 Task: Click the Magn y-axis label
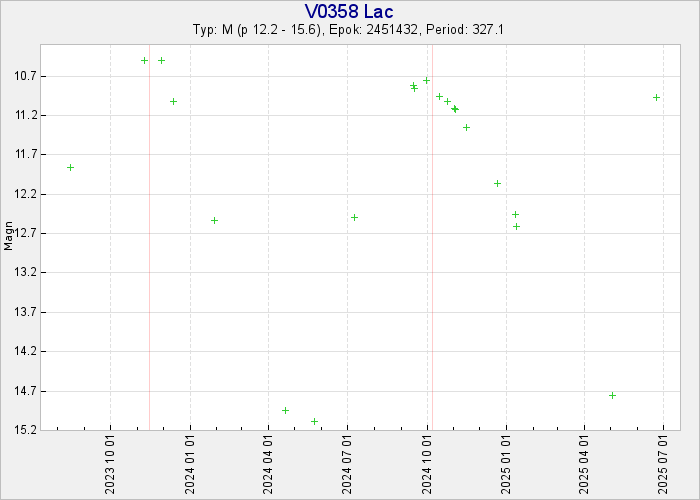[9, 237]
